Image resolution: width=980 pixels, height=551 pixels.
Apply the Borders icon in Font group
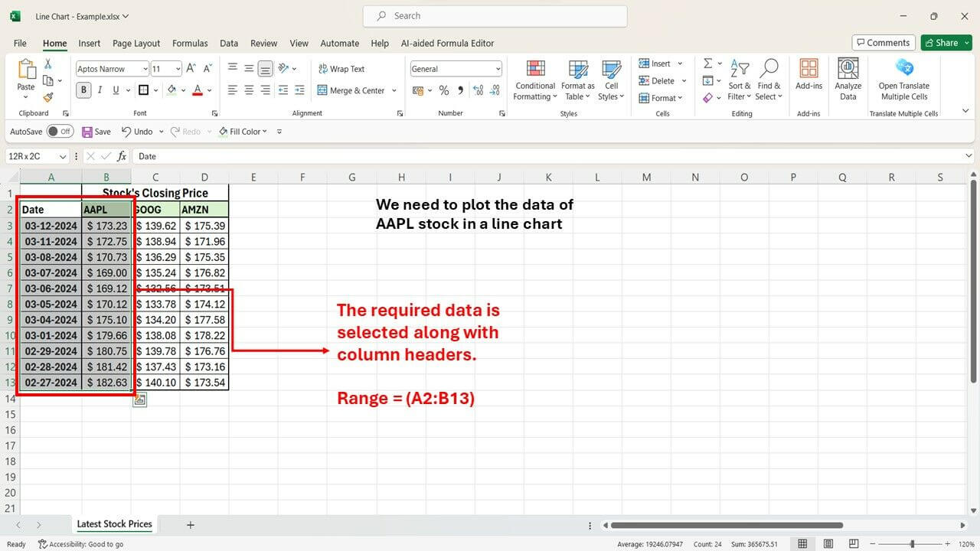[143, 90]
